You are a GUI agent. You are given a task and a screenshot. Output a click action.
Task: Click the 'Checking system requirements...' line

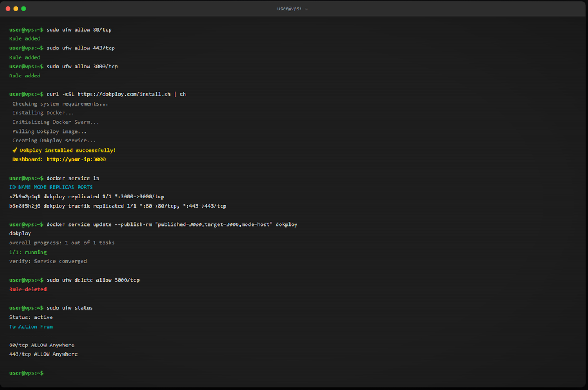click(x=60, y=103)
